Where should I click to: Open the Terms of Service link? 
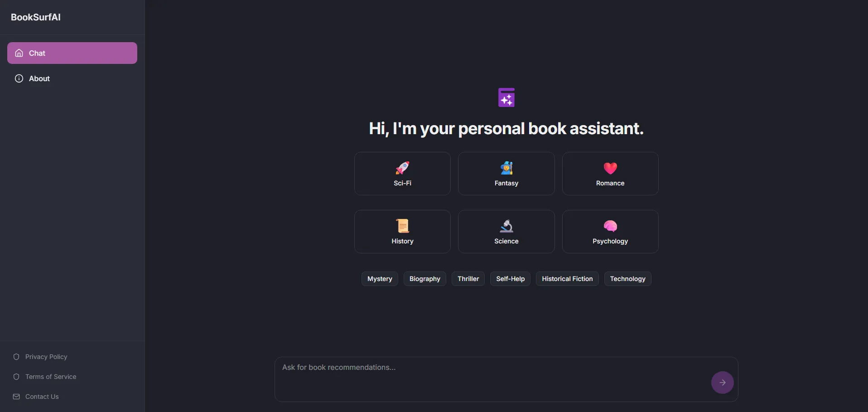(50, 377)
